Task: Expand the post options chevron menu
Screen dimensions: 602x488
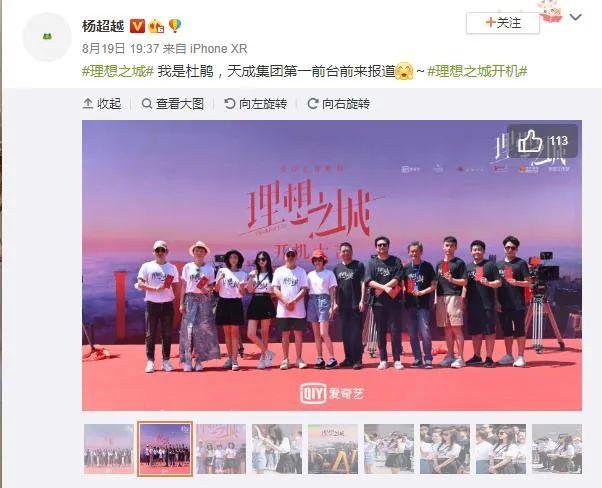Action: tap(575, 17)
